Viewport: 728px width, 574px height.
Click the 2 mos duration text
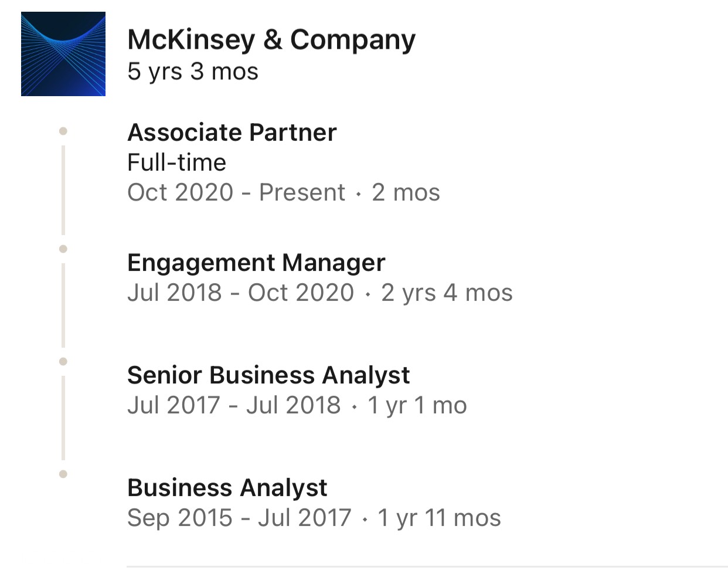406,192
